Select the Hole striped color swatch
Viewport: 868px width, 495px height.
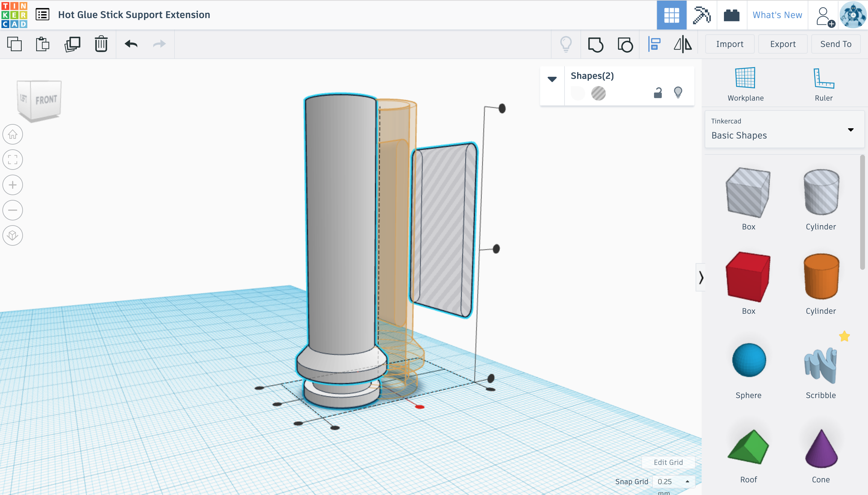pyautogui.click(x=598, y=94)
